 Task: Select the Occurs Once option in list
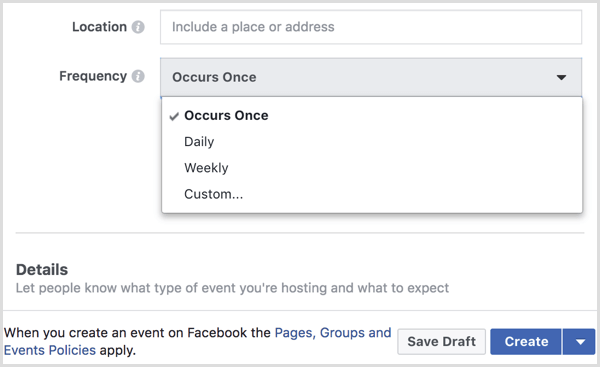[226, 116]
